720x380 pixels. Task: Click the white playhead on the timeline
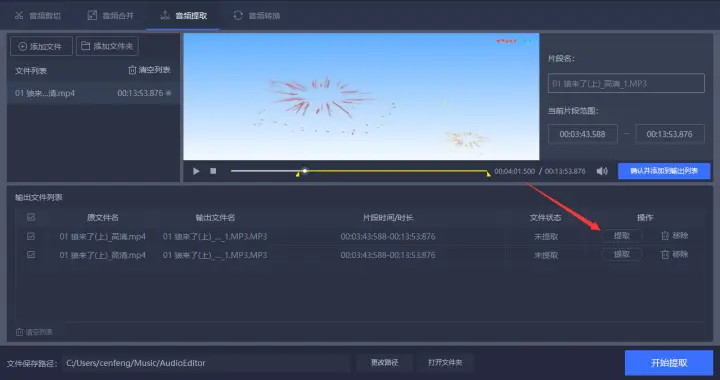(304, 171)
